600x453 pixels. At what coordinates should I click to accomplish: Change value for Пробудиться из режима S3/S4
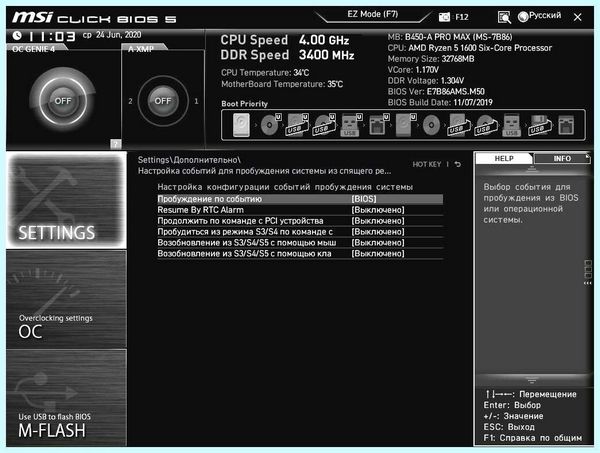(378, 232)
